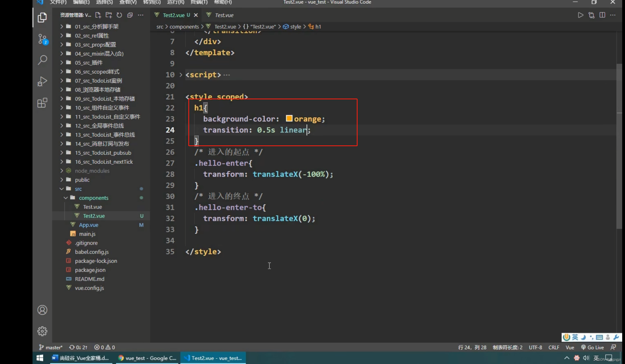Open the Explorer view in activity bar
This screenshot has height=364, width=625.
[x=42, y=18]
